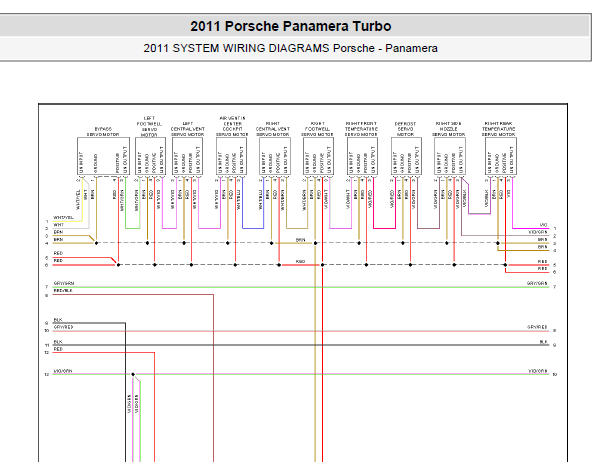The image size is (611, 462).
Task: Click the WHT label at left connector 2
Action: 58,225
